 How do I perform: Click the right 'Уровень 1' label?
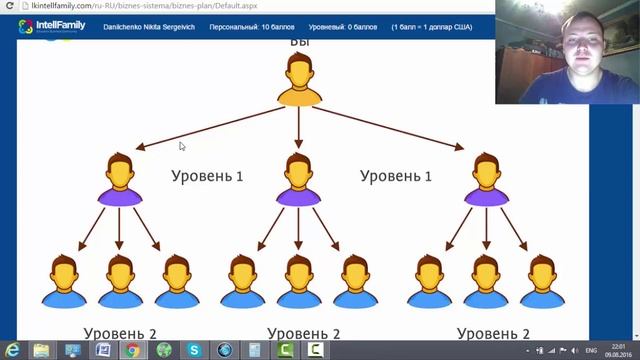pyautogui.click(x=396, y=176)
